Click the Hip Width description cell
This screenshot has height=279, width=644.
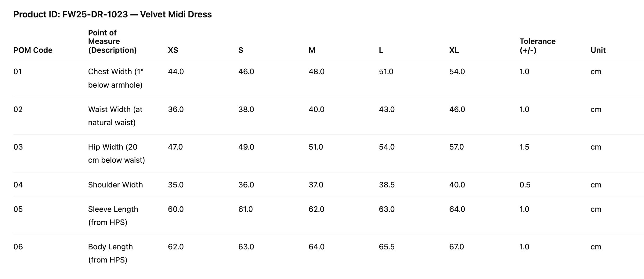116,153
